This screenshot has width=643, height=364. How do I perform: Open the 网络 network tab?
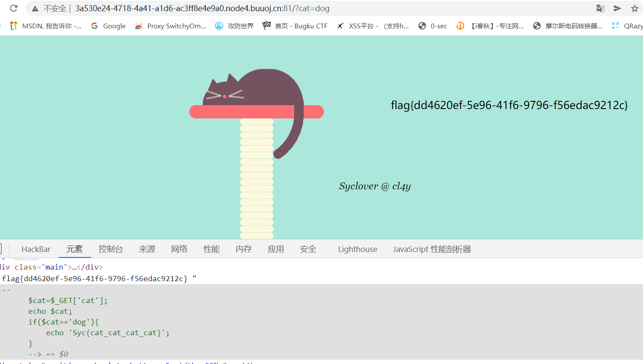pyautogui.click(x=179, y=249)
